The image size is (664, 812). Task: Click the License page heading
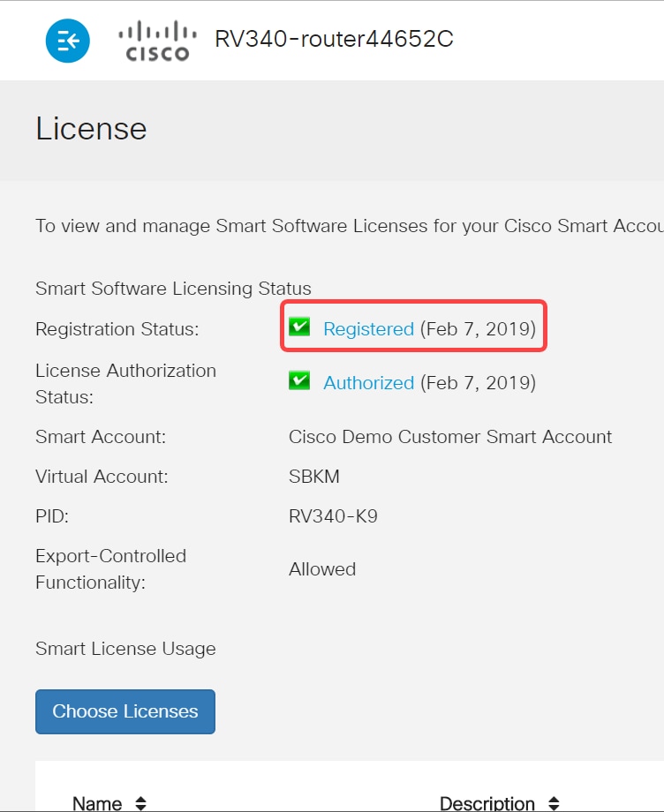click(x=91, y=129)
